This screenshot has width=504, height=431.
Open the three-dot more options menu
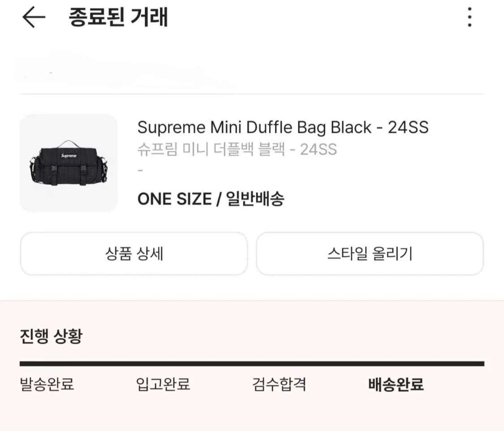469,18
